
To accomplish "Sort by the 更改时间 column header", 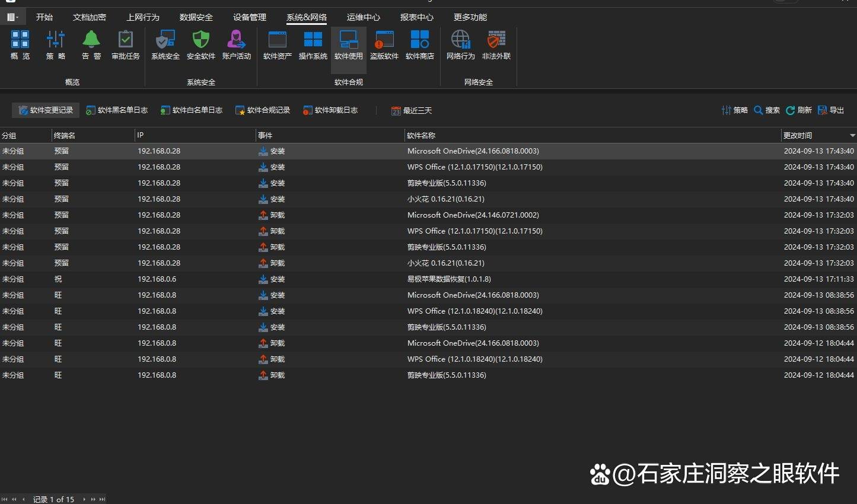I will click(x=819, y=135).
